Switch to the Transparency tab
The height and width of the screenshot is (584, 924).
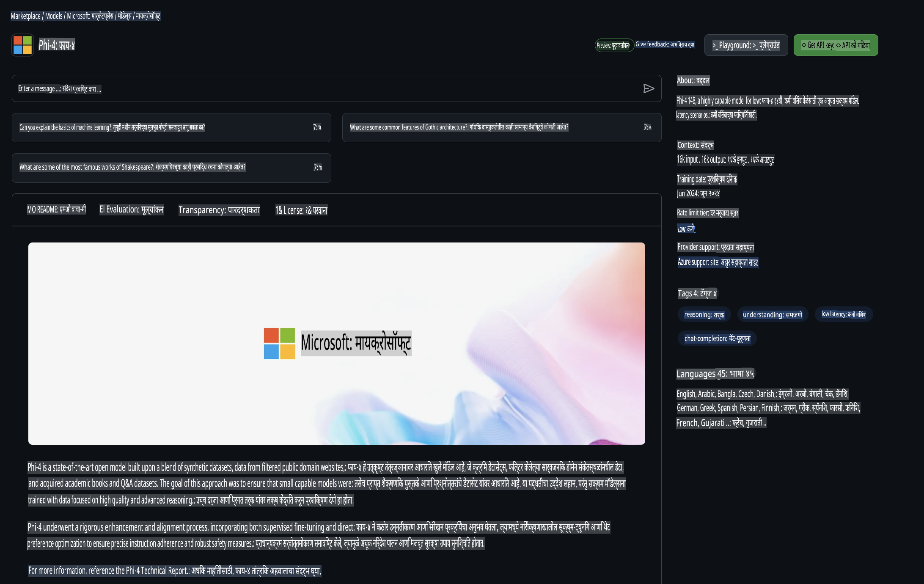point(219,210)
